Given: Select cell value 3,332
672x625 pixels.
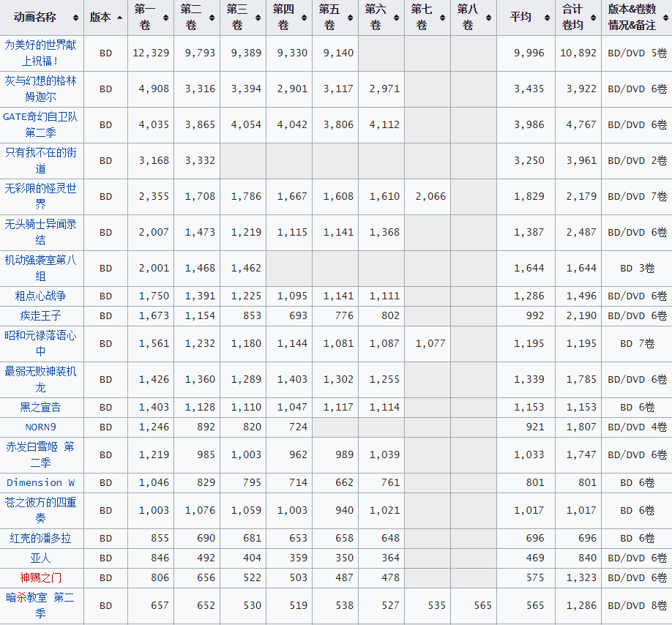Looking at the screenshot, I should tap(200, 160).
